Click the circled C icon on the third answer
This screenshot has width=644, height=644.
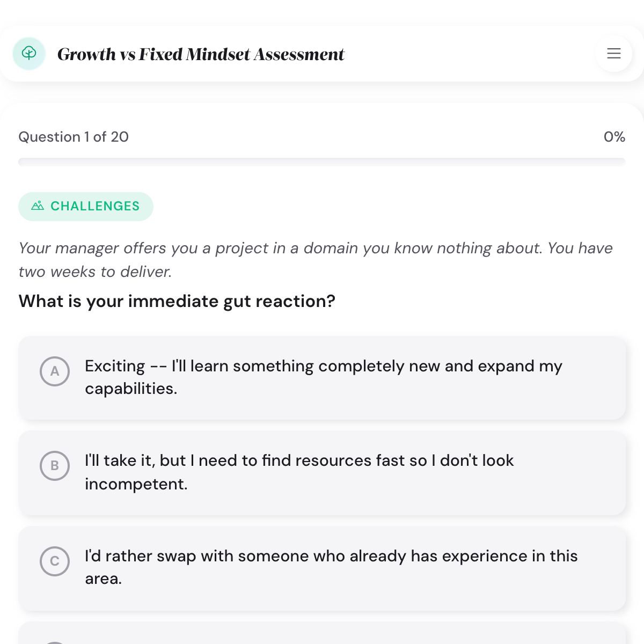54,561
